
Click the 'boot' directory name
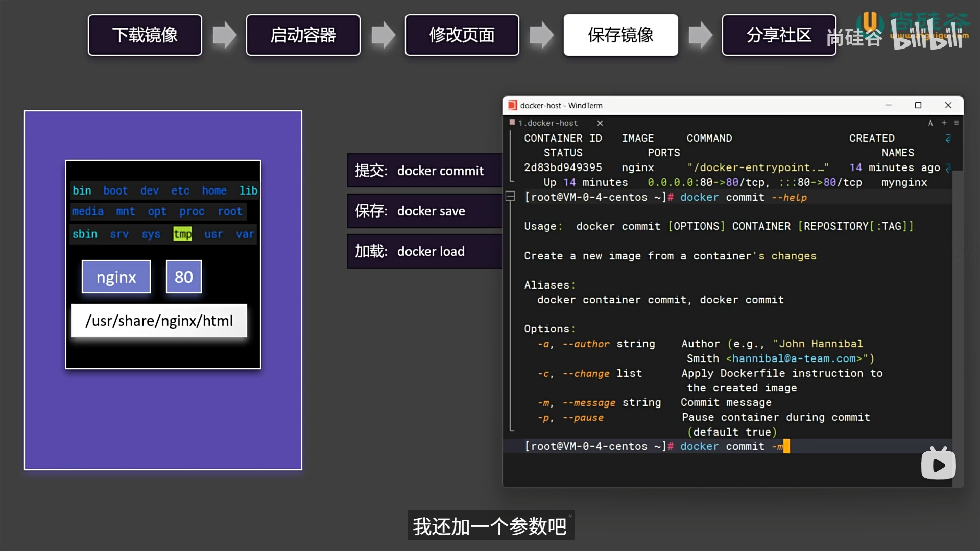[x=115, y=190]
